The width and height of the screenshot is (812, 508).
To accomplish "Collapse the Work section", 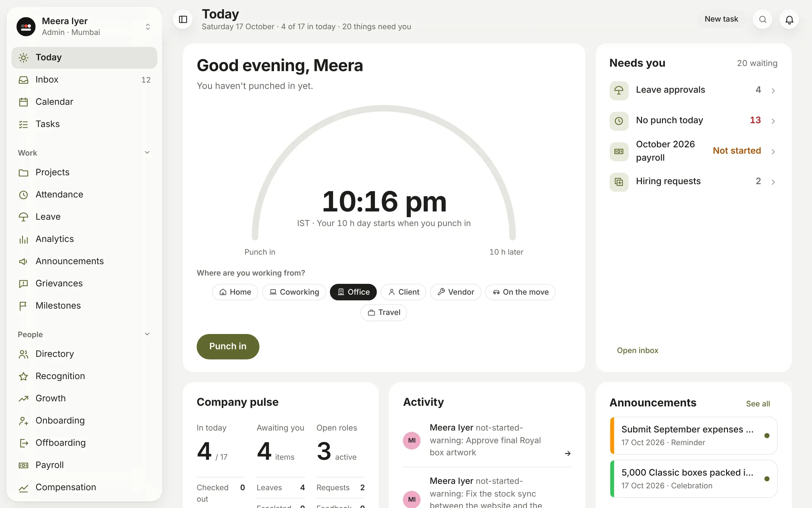I will [147, 152].
